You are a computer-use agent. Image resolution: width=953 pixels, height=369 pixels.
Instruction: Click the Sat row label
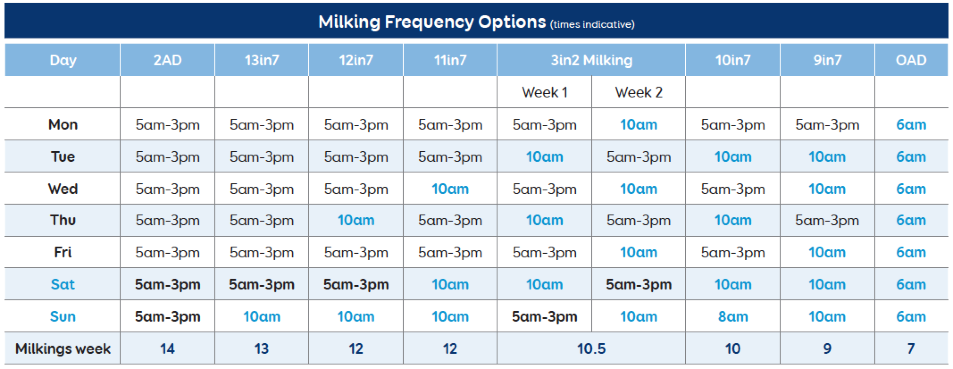pyautogui.click(x=63, y=284)
